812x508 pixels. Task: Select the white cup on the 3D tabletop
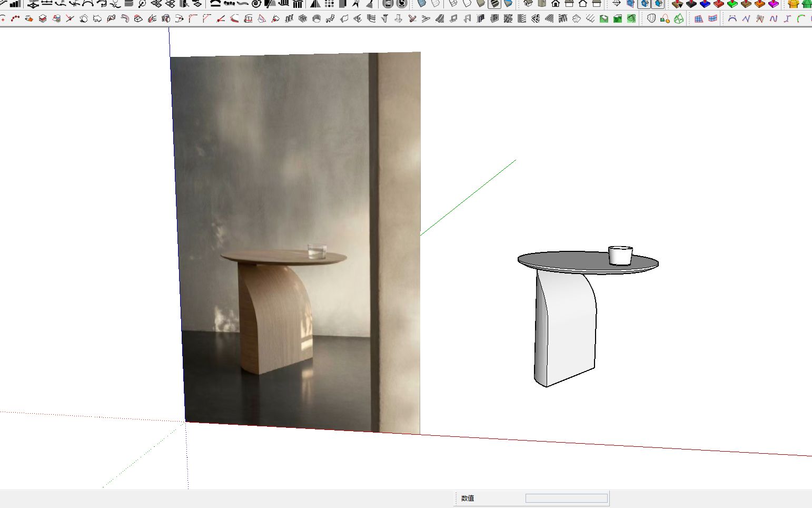[620, 255]
